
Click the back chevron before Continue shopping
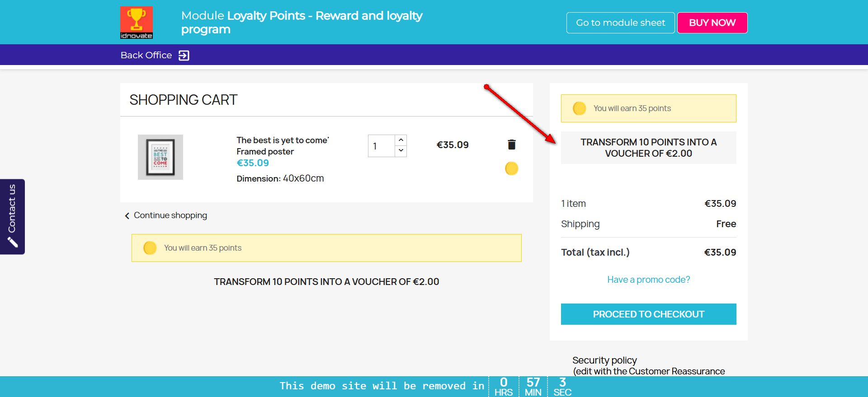tap(127, 216)
